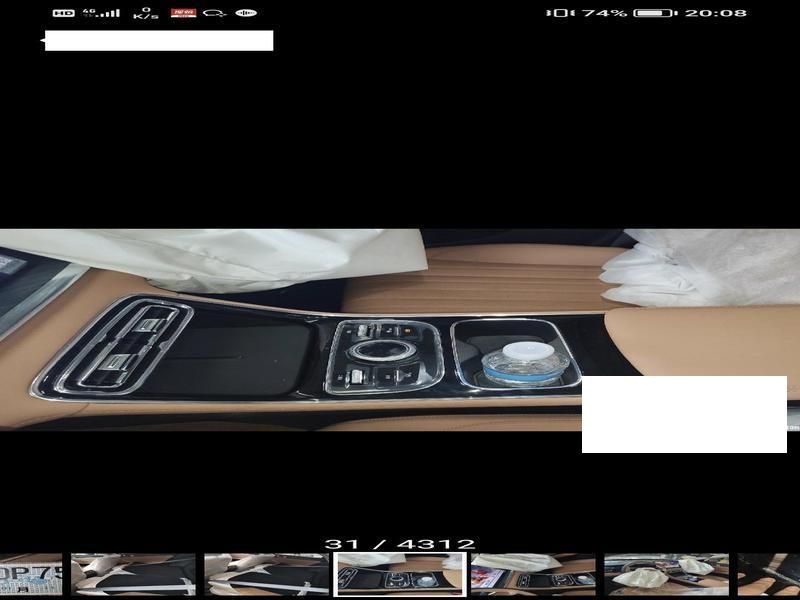
Task: Tap the 31 / 4312 photo counter
Action: [400, 545]
